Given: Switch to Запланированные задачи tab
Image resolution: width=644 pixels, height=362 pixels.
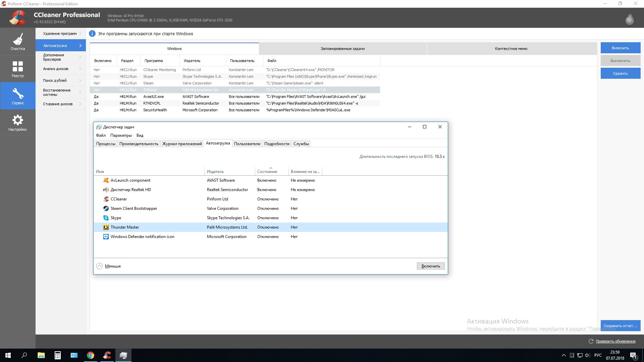Looking at the screenshot, I should pyautogui.click(x=343, y=49).
